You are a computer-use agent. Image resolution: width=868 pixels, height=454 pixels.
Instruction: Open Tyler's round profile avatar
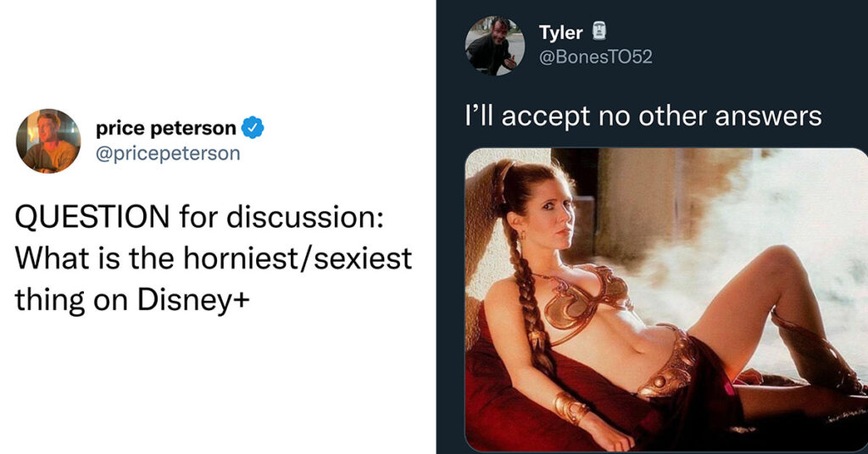coord(494,46)
